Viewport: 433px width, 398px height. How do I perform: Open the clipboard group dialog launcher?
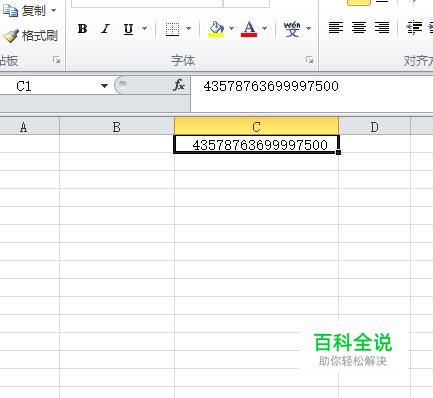coord(57,60)
